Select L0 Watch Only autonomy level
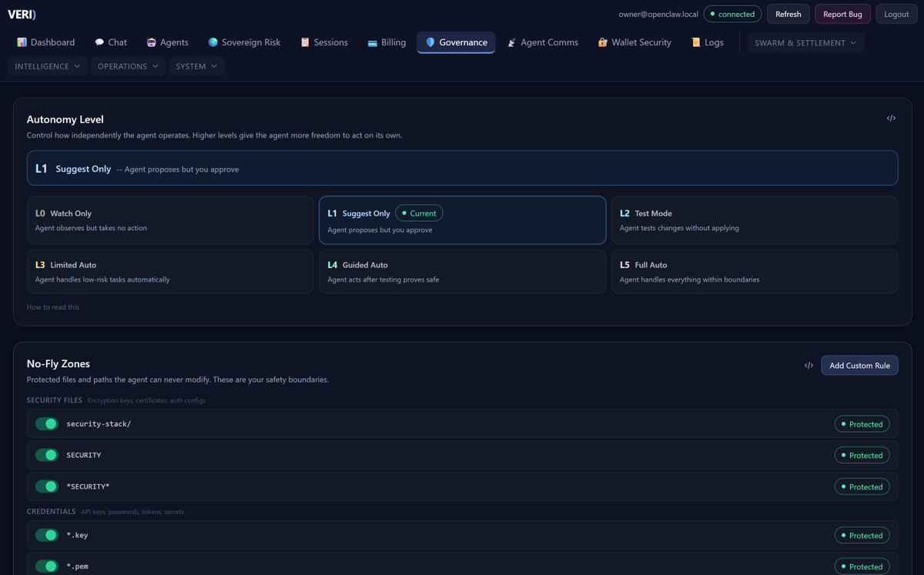This screenshot has width=924, height=575. (x=170, y=220)
